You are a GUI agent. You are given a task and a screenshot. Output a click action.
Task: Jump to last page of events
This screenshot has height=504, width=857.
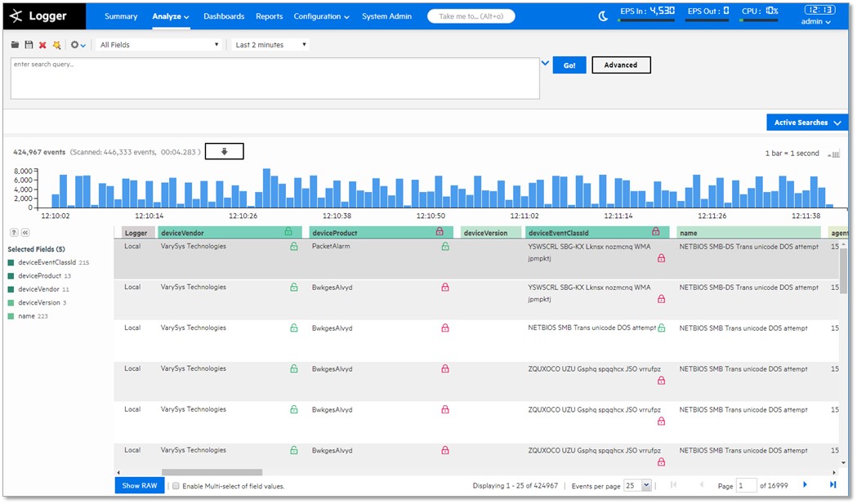(832, 485)
